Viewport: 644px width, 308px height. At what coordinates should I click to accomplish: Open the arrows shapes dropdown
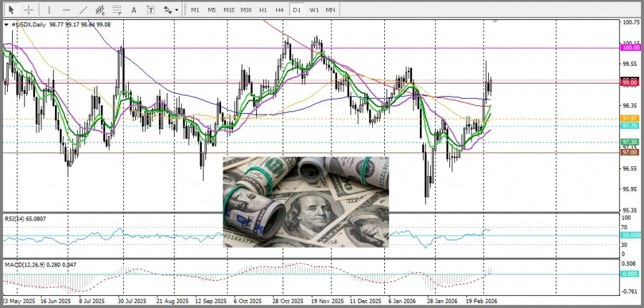click(x=171, y=10)
